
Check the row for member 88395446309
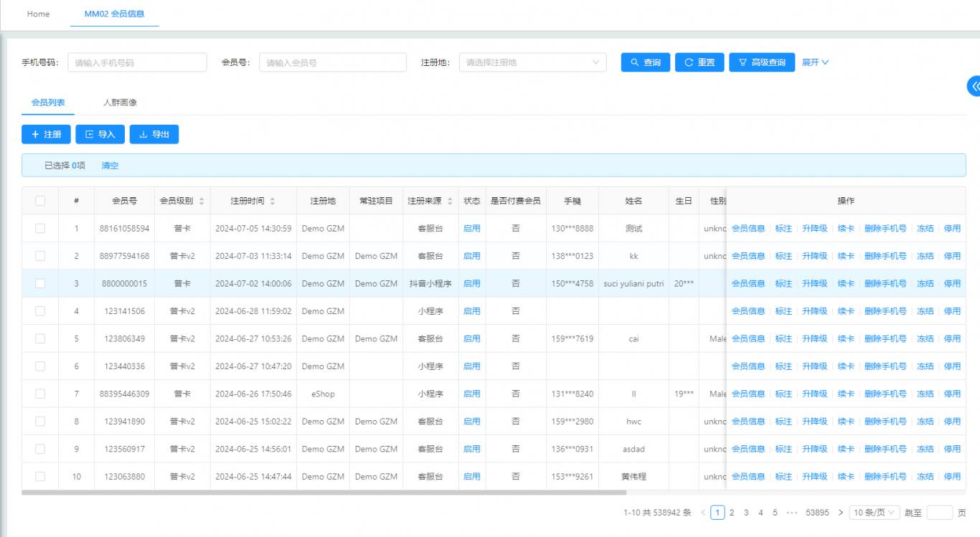(x=40, y=394)
